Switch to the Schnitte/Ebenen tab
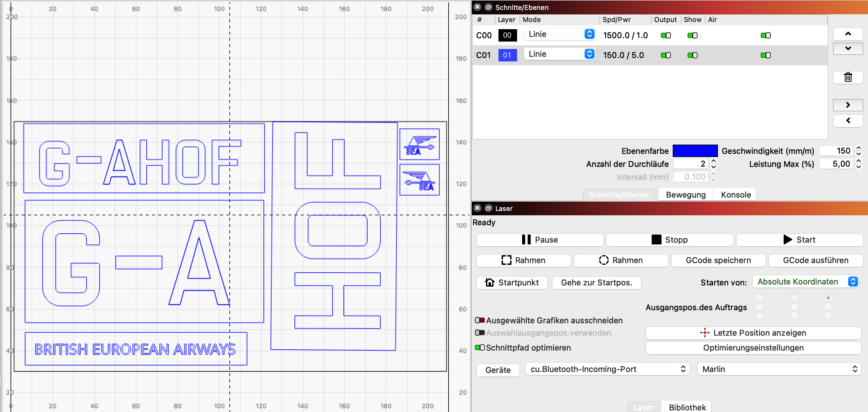Image resolution: width=868 pixels, height=412 pixels. point(620,195)
